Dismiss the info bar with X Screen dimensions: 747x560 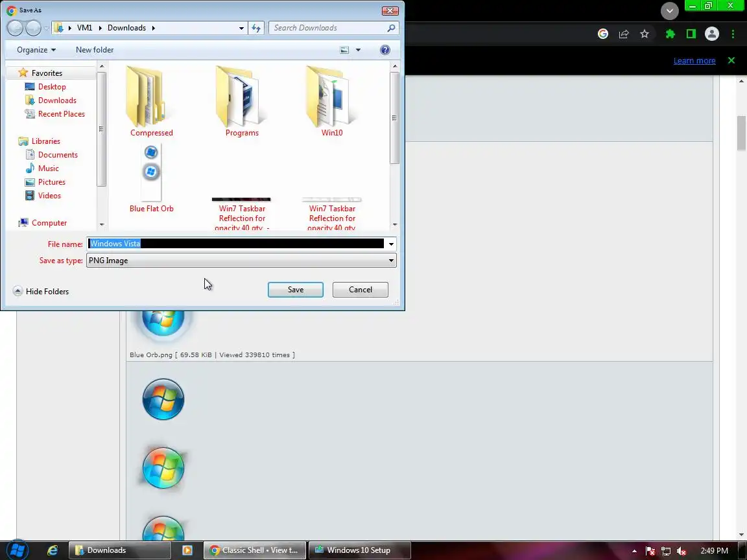pos(731,60)
